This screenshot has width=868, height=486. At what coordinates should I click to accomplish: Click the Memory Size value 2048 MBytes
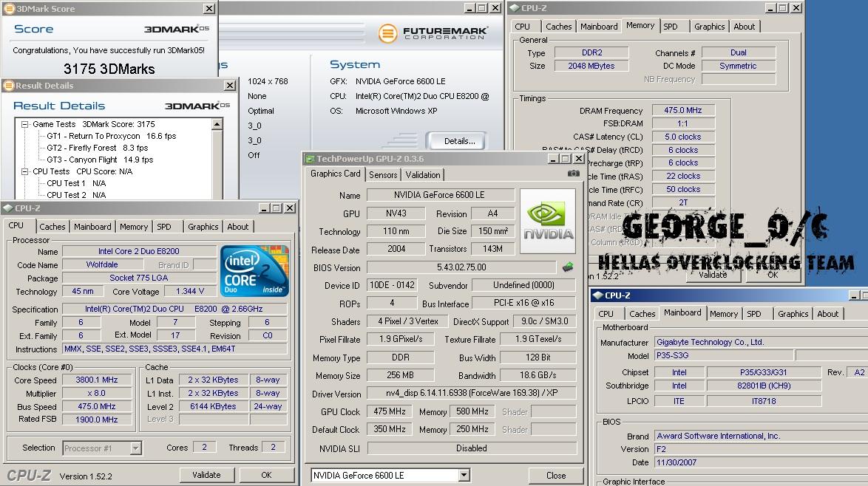(591, 66)
